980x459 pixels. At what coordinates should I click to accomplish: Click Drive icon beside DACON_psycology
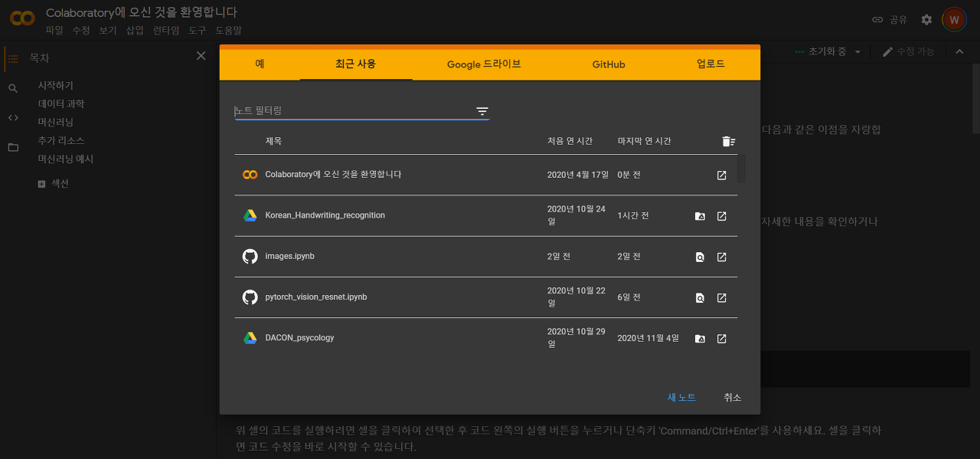pyautogui.click(x=250, y=338)
